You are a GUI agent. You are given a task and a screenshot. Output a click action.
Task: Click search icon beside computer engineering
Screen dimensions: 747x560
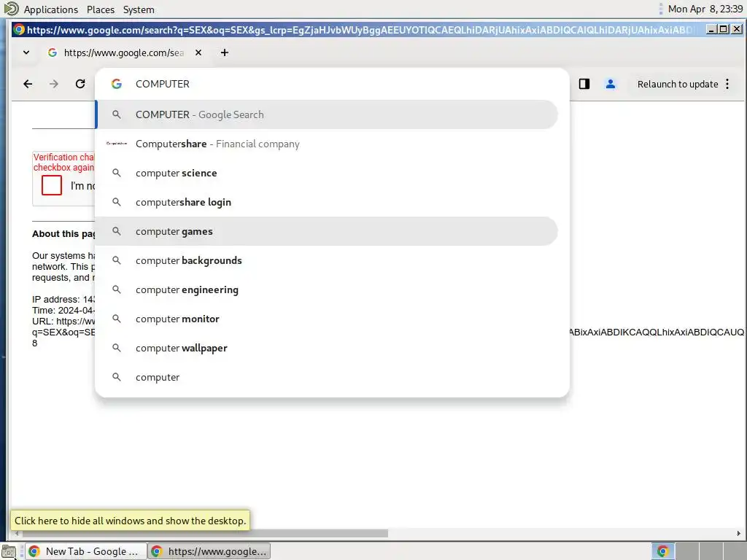tap(116, 289)
